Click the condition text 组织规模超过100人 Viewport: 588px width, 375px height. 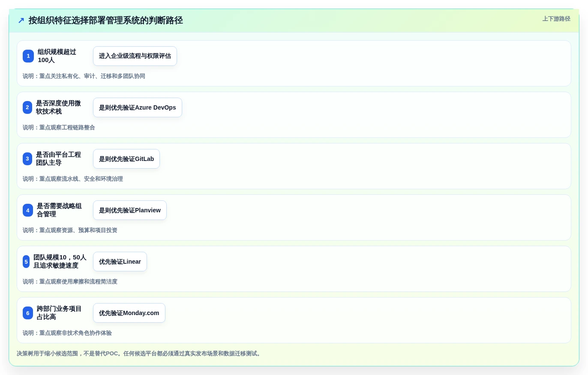pyautogui.click(x=57, y=56)
